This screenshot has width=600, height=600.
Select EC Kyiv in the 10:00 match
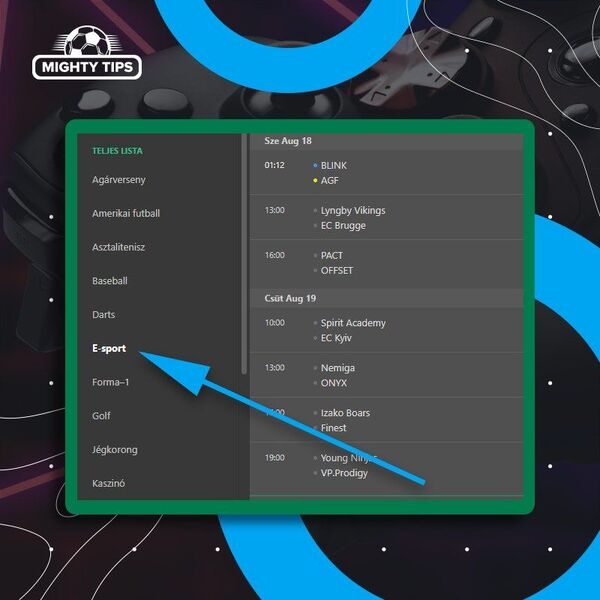tap(336, 338)
